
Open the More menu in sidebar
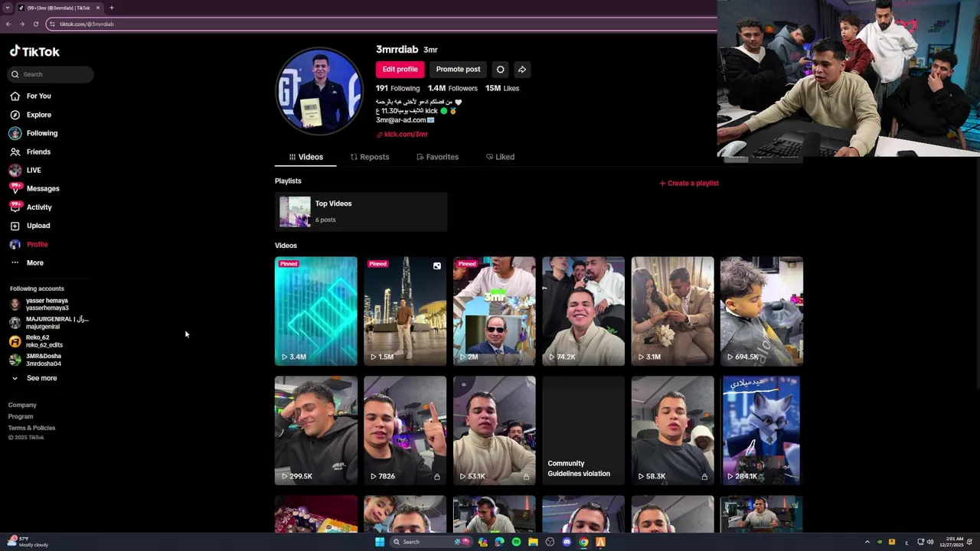click(27, 262)
